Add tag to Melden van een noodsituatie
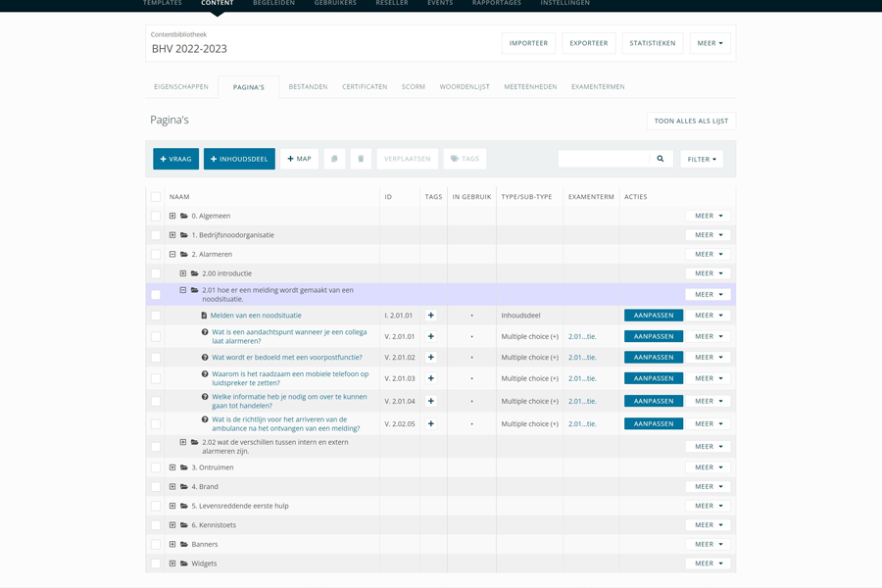 point(431,316)
